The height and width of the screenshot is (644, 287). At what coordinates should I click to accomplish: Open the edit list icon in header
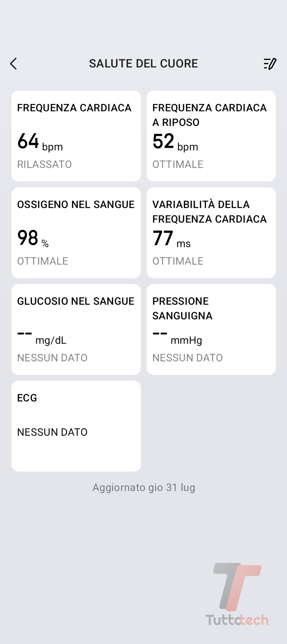point(270,63)
